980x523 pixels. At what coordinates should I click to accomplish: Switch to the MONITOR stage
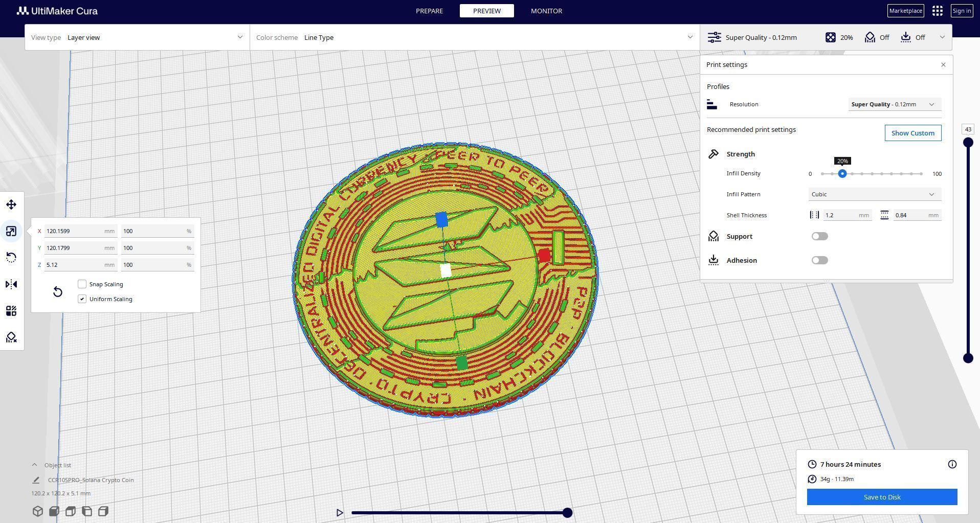(546, 11)
